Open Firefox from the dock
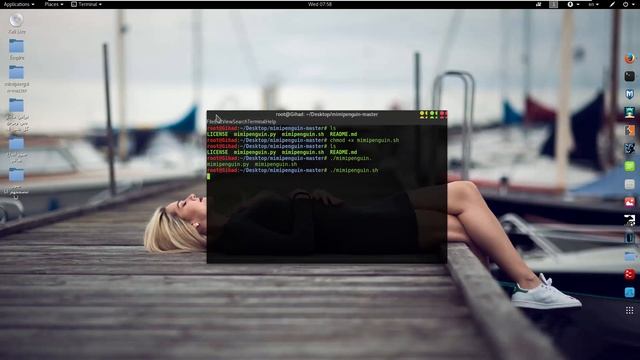Image resolution: width=640 pixels, height=360 pixels. [x=629, y=58]
